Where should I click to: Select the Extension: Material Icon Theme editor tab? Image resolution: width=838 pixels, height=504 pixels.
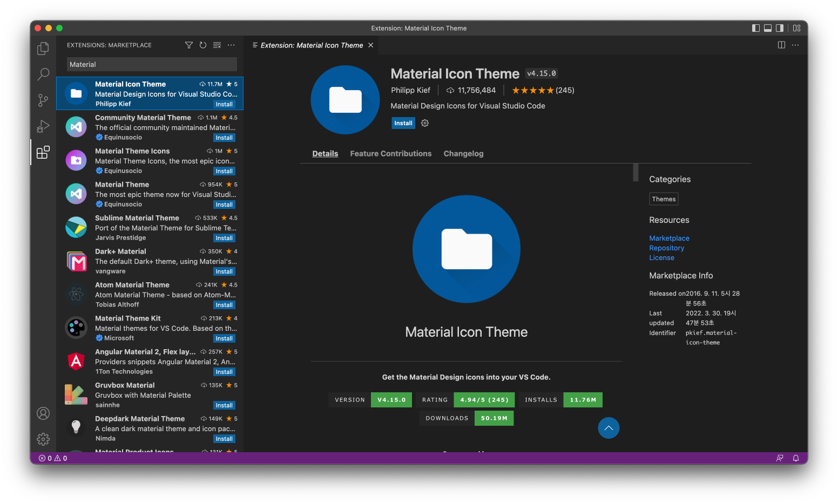[x=312, y=45]
